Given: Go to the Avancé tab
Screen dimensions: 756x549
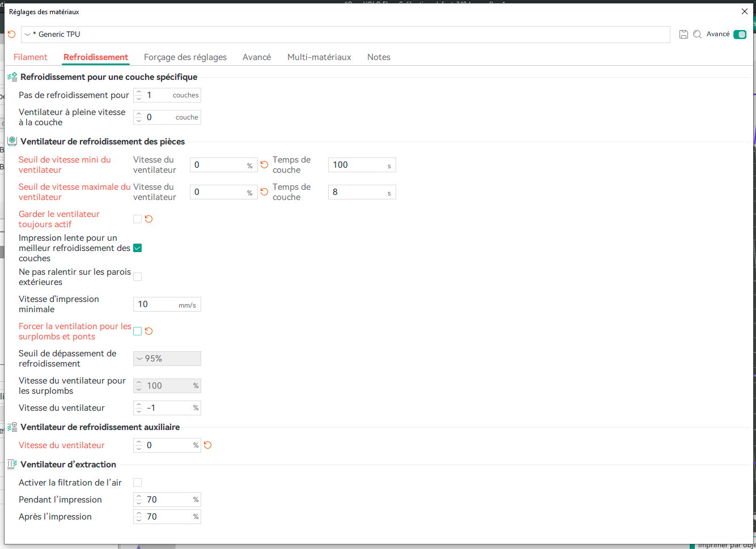Looking at the screenshot, I should [257, 57].
